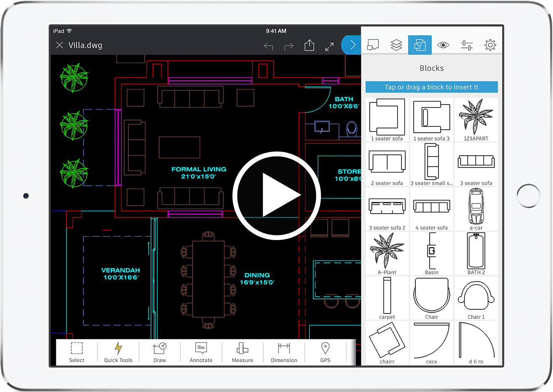Viewport: 553px width, 392px height.
Task: Insert the cxcx door block
Action: click(431, 342)
